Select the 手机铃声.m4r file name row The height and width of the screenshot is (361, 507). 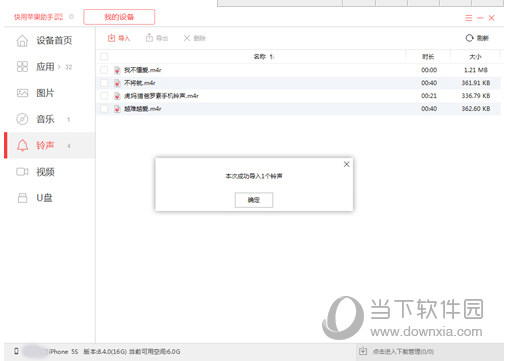click(x=161, y=96)
